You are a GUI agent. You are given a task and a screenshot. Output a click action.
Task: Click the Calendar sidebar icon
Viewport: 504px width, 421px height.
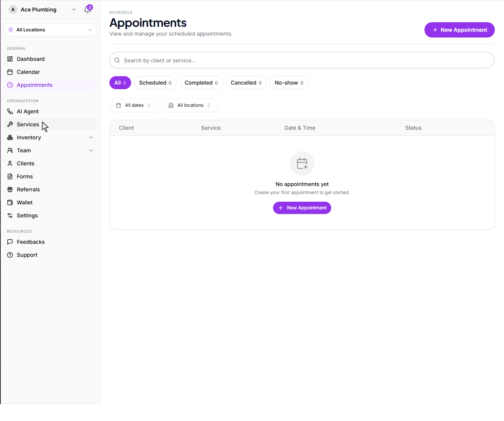(x=10, y=72)
